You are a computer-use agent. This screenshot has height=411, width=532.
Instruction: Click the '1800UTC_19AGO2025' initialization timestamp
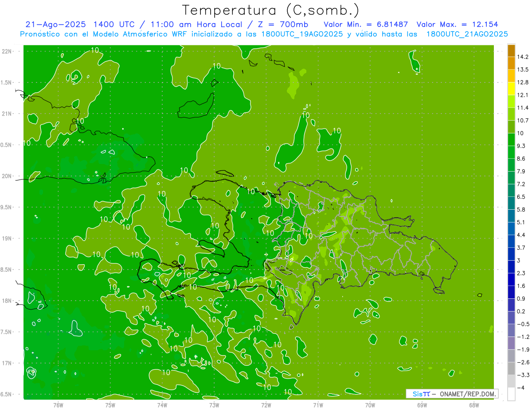coord(301,34)
